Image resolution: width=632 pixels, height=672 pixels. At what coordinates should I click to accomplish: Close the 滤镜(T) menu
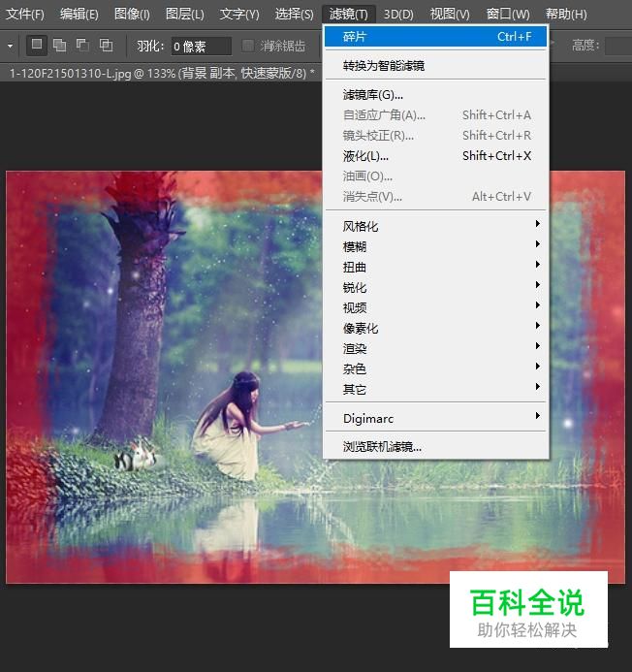coord(349,15)
